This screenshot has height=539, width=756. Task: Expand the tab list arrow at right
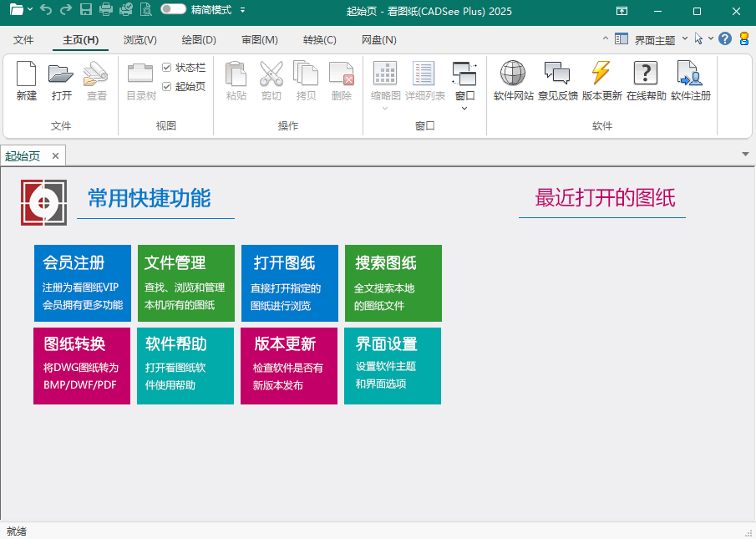(x=745, y=155)
